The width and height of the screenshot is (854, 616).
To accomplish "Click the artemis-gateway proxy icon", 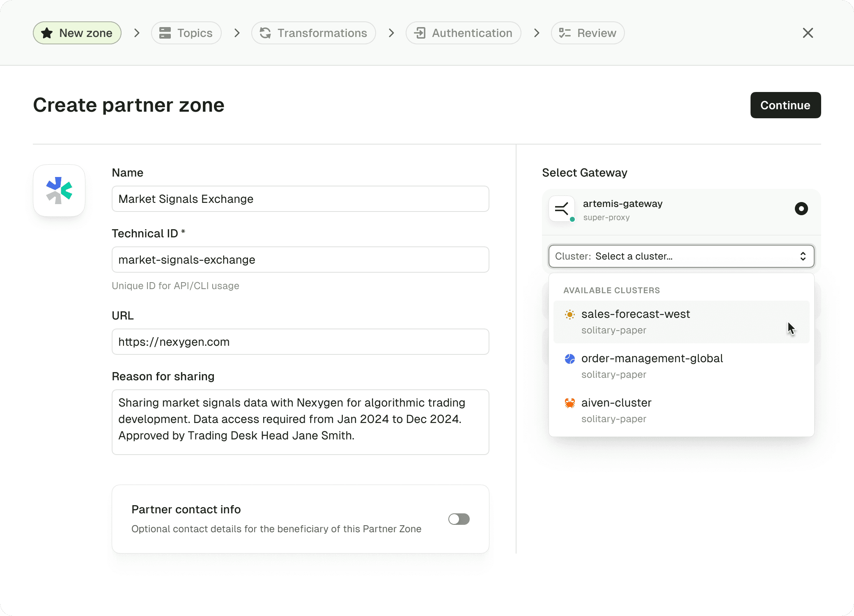I will [562, 209].
